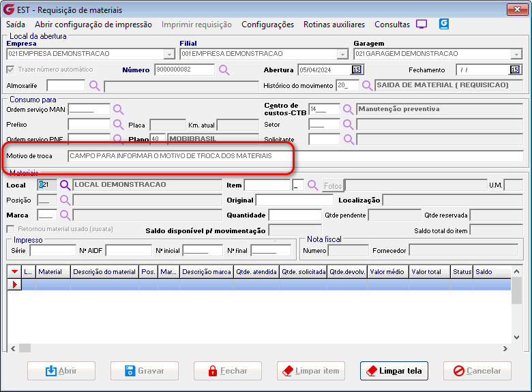Click the Limpar item button
The height and width of the screenshot is (392, 532).
coord(311,371)
